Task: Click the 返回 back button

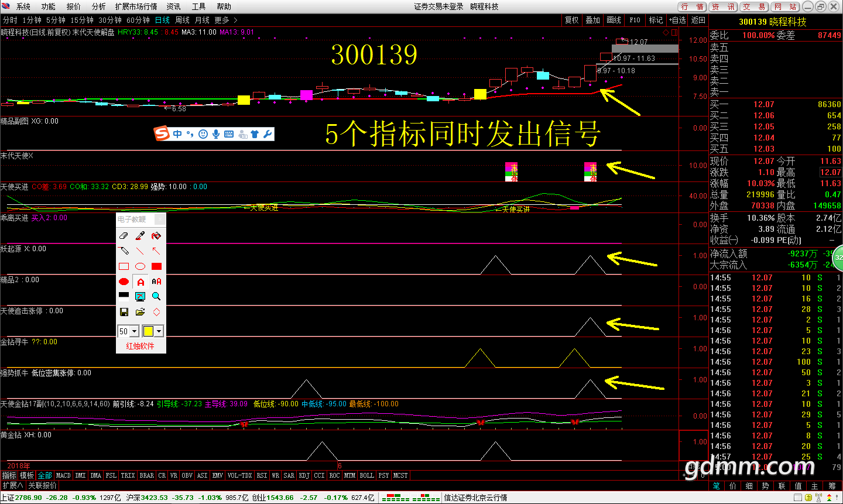Action: pos(698,20)
